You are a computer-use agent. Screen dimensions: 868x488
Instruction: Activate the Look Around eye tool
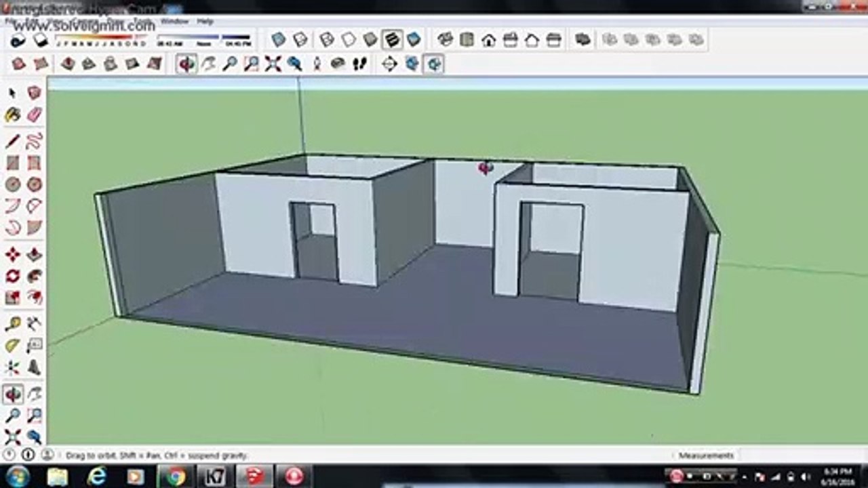click(338, 64)
